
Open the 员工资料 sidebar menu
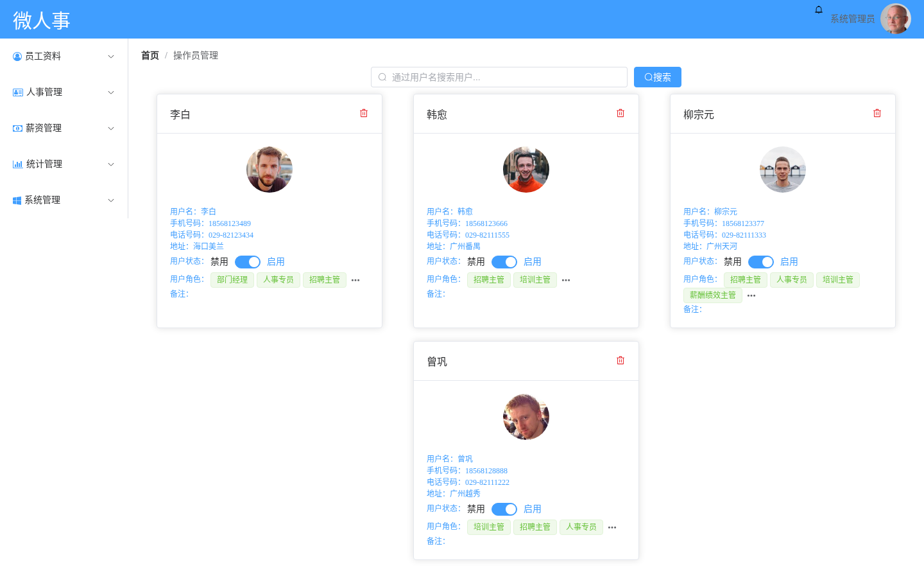point(64,57)
